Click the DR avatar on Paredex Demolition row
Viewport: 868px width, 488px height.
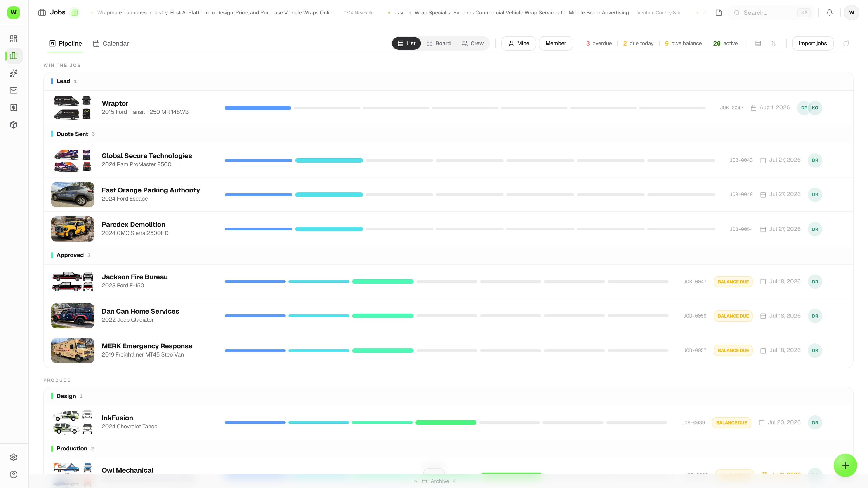click(815, 229)
